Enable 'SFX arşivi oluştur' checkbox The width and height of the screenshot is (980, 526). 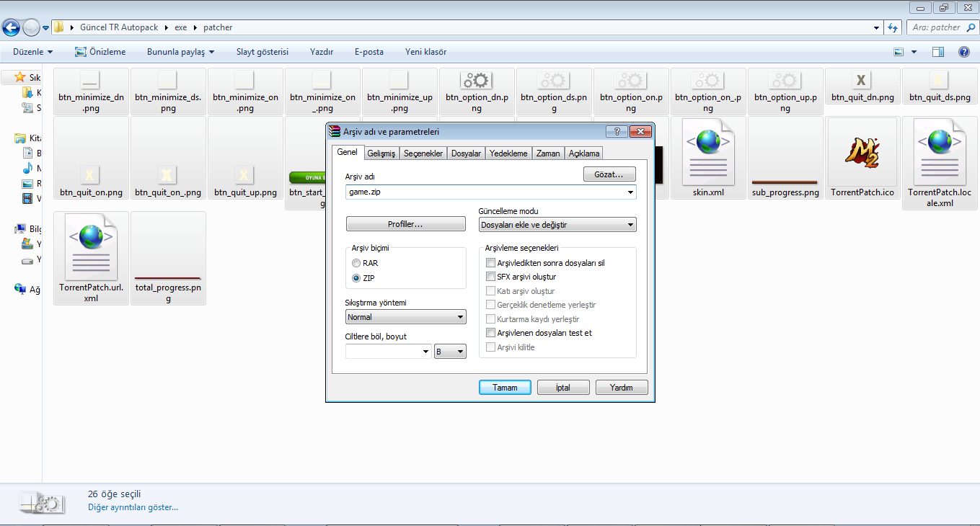tap(491, 277)
